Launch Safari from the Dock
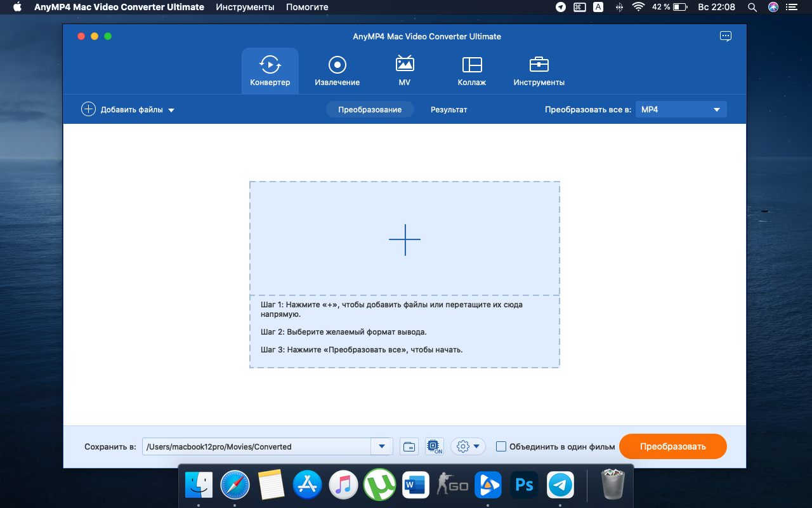The image size is (812, 508). tap(235, 486)
